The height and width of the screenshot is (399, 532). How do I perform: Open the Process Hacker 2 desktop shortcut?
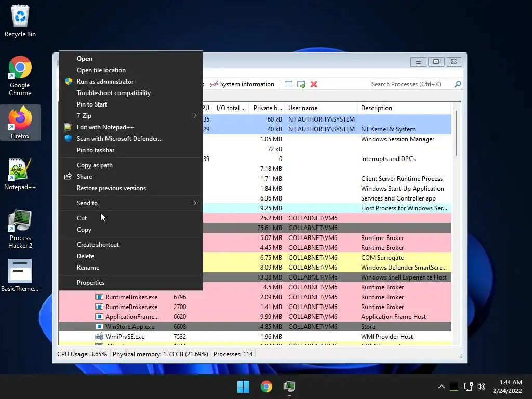pos(20,229)
